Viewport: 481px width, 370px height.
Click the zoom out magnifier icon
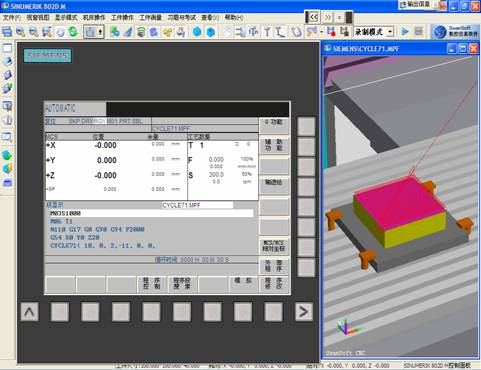(x=33, y=32)
